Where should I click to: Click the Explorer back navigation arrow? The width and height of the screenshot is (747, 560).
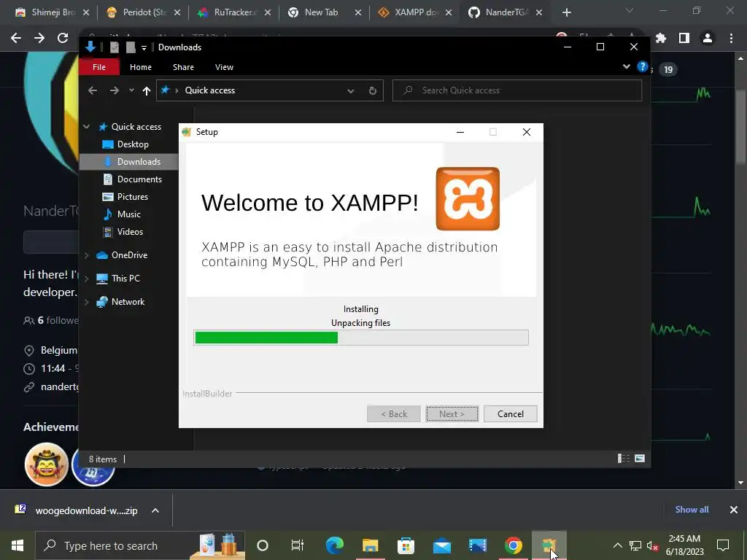click(x=93, y=90)
